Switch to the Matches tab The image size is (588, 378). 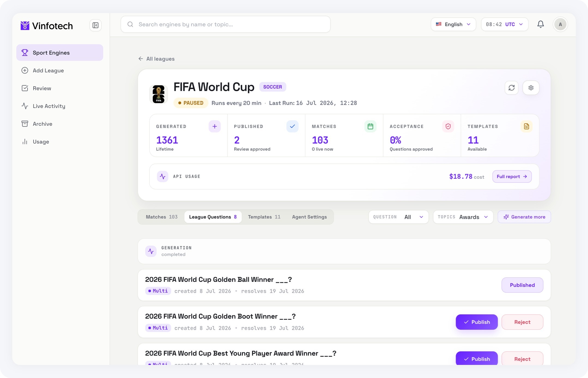(162, 217)
